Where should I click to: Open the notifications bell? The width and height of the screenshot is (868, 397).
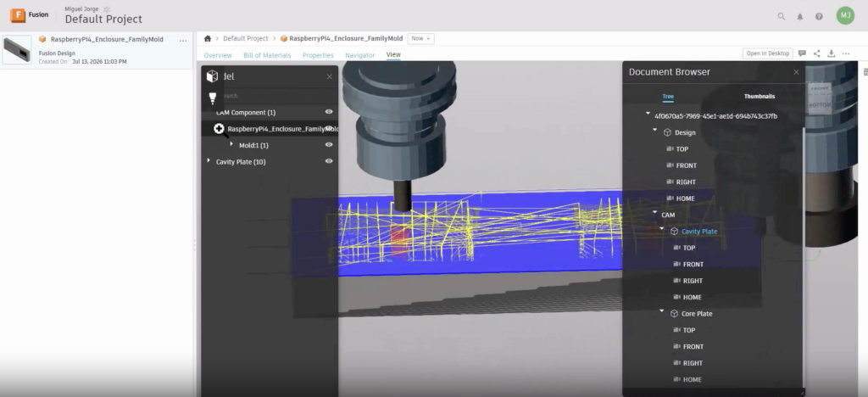click(800, 17)
